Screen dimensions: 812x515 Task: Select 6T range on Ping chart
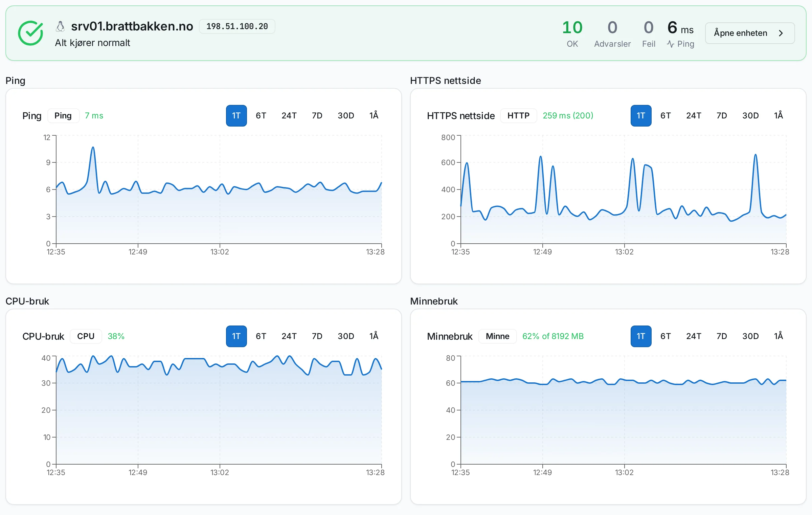pos(261,116)
